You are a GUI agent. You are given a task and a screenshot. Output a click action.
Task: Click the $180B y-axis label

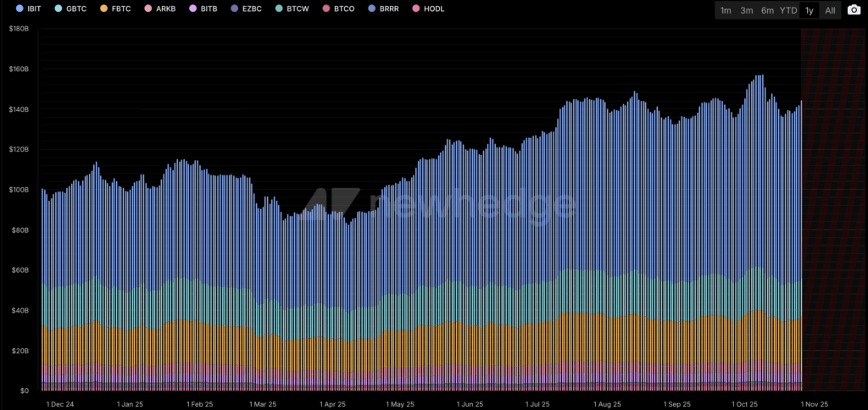coord(19,29)
